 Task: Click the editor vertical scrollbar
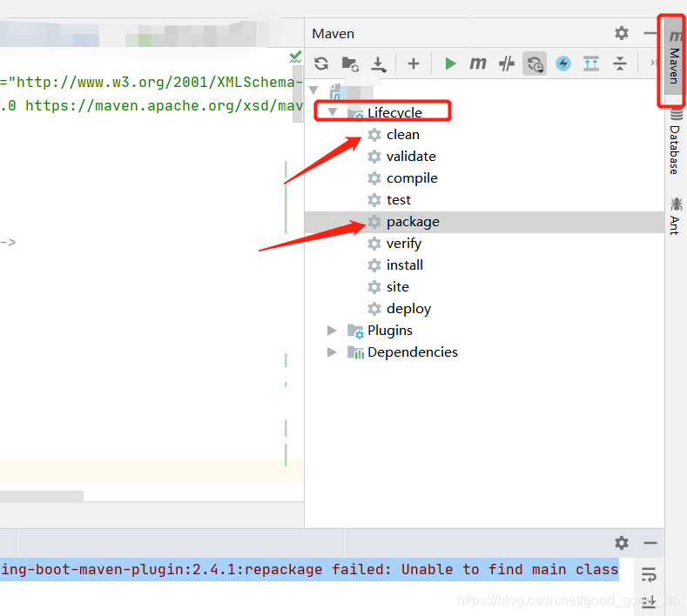tap(298, 93)
